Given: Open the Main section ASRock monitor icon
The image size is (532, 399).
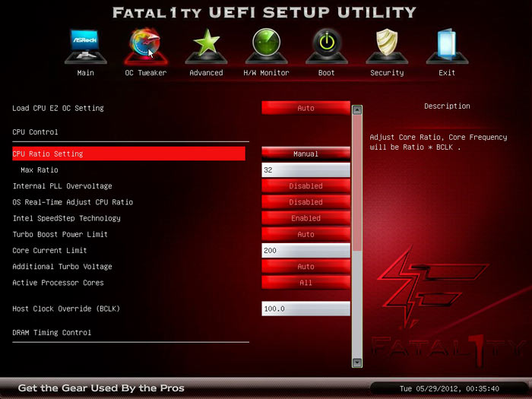Looking at the screenshot, I should [x=85, y=46].
